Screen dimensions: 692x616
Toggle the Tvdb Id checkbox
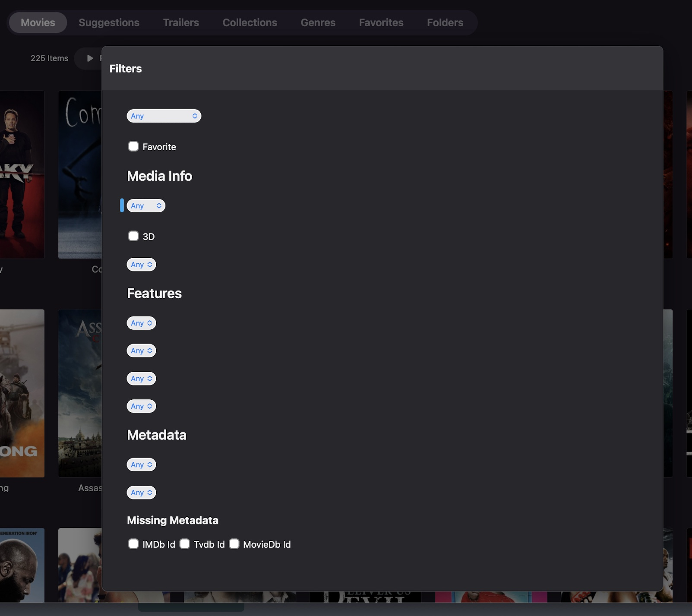pyautogui.click(x=185, y=544)
